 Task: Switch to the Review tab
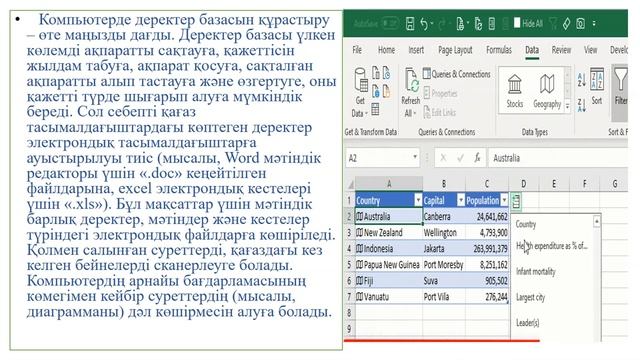561,50
